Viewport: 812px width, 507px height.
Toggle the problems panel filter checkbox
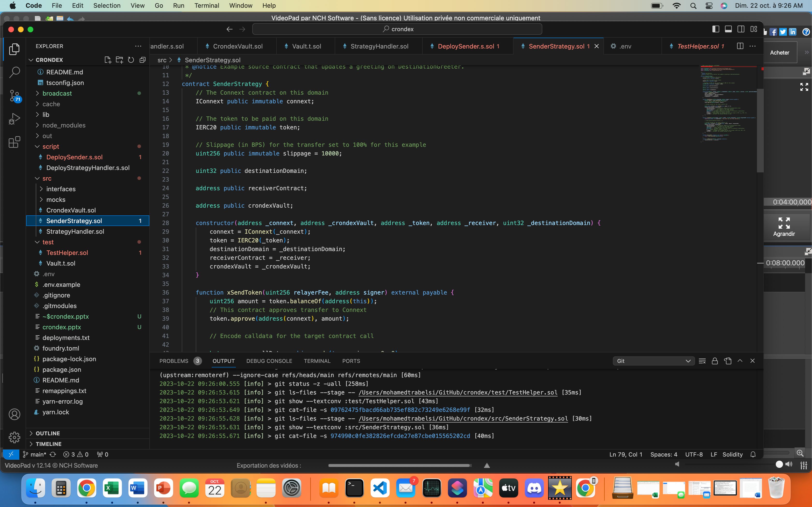pos(702,360)
